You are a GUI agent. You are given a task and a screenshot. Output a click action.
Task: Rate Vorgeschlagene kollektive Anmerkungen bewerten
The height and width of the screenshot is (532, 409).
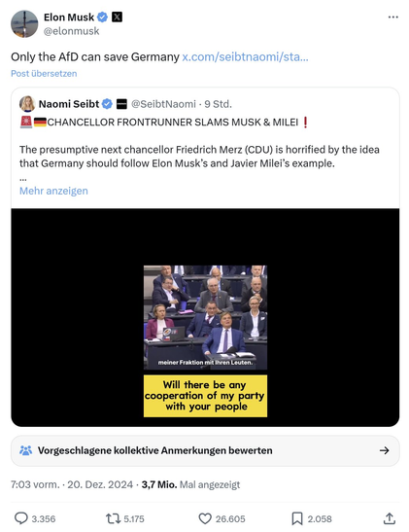154,450
